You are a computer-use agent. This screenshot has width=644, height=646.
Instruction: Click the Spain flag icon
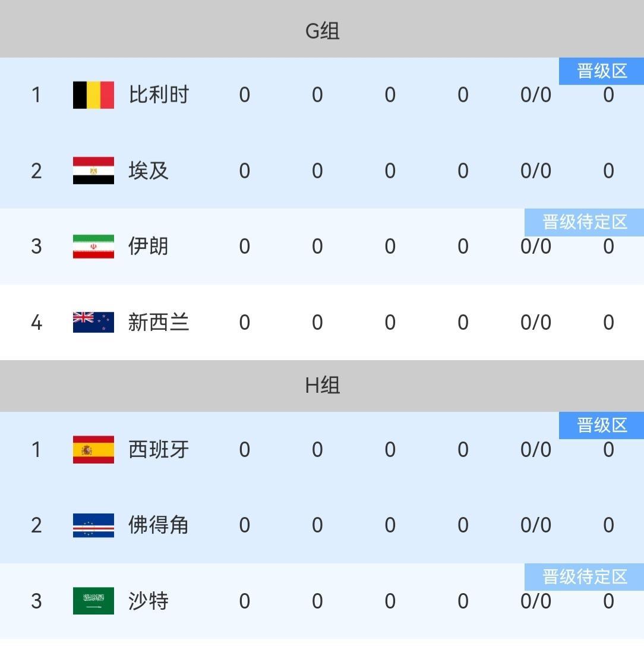[93, 449]
